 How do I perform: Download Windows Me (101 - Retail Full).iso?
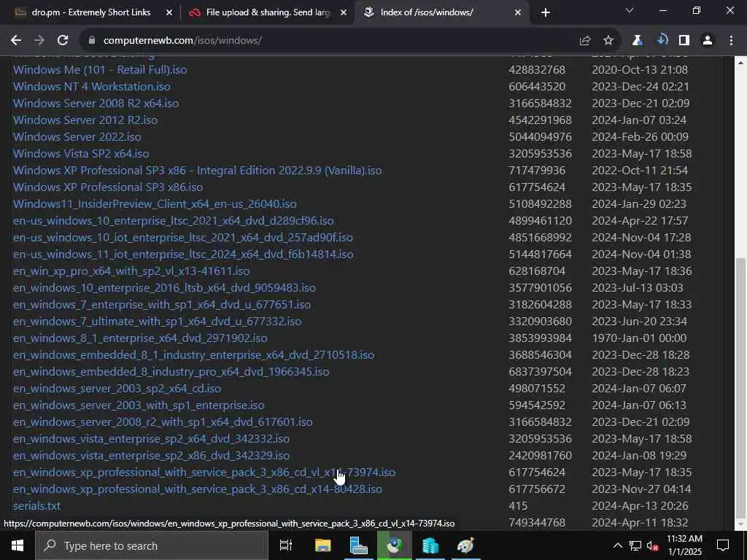[x=100, y=70]
